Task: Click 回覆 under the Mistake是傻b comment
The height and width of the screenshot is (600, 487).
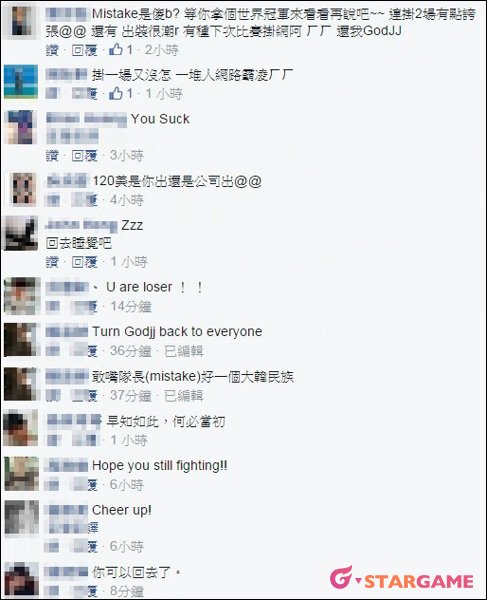Action: (85, 50)
